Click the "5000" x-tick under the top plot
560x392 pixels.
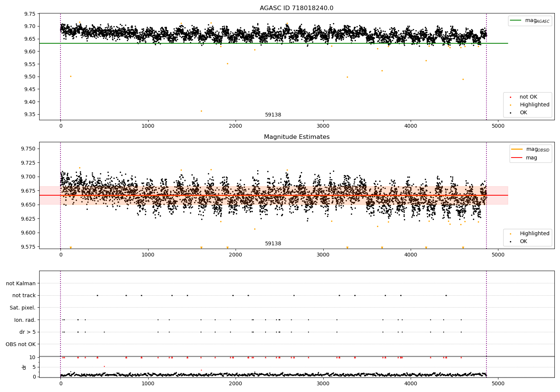point(498,126)
